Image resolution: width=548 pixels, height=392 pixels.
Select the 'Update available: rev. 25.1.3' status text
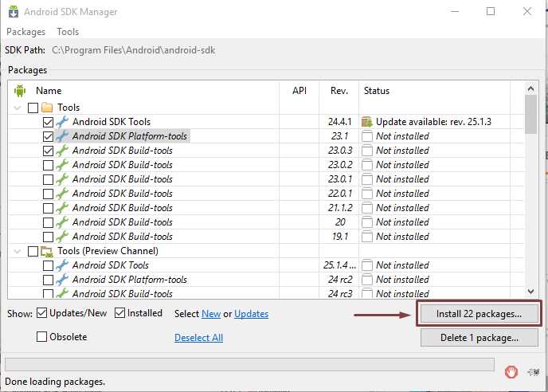click(x=433, y=122)
